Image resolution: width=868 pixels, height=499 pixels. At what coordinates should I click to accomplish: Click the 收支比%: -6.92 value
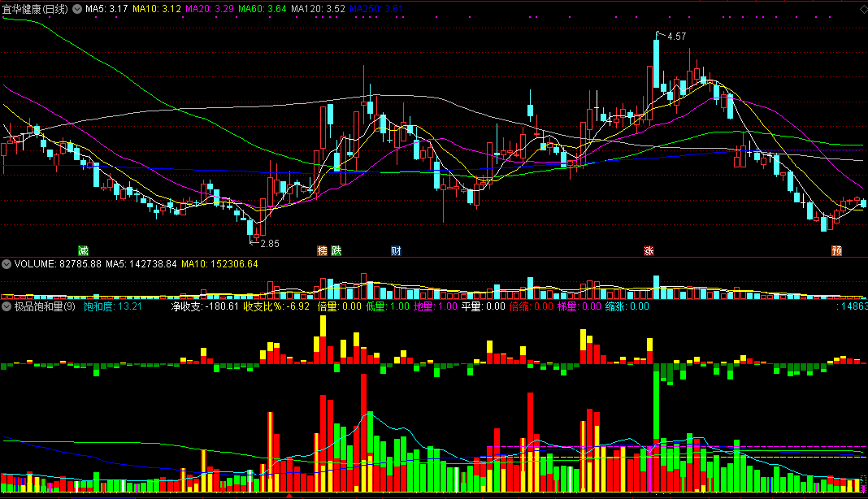coord(276,306)
